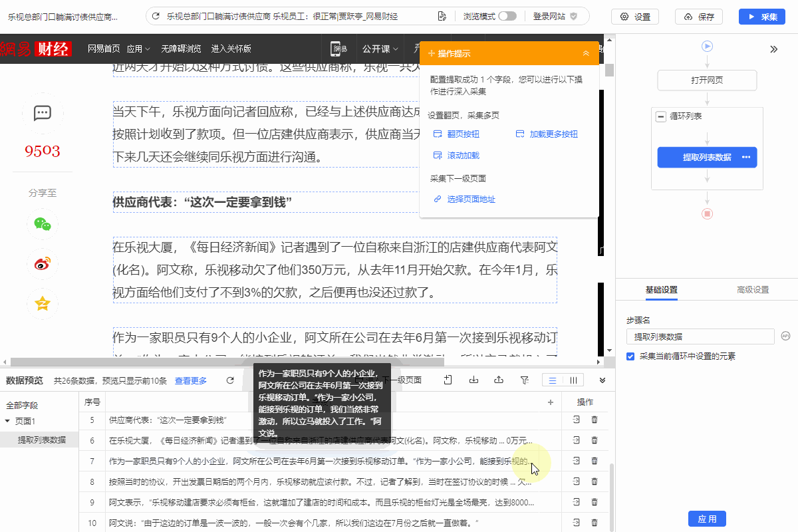Click the mobile phone icon in the site nav
This screenshot has width=798, height=532.
(340, 49)
